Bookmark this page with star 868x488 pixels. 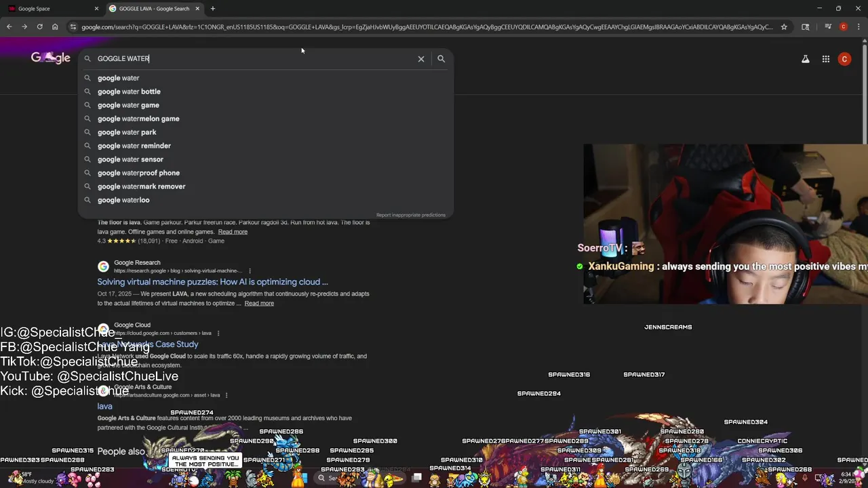pos(784,27)
